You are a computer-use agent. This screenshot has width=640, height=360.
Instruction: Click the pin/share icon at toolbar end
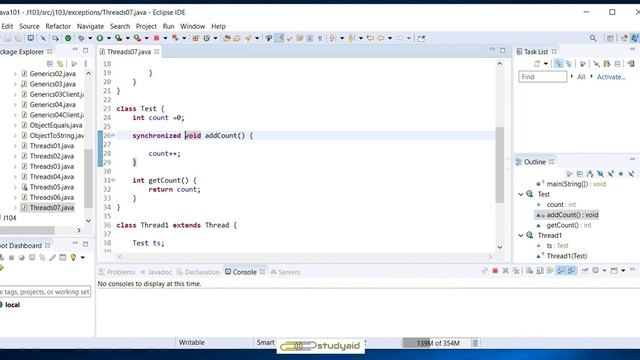(421, 38)
